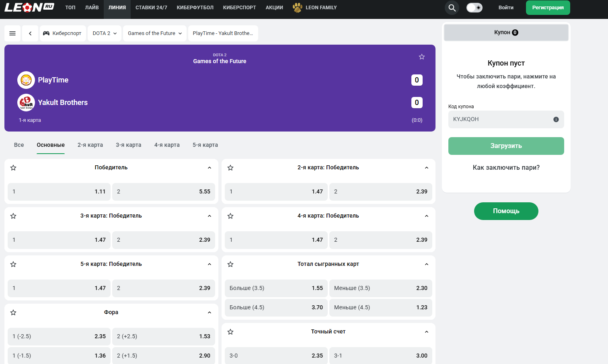608x364 pixels.
Task: Switch to the Все tab
Action: (x=19, y=145)
